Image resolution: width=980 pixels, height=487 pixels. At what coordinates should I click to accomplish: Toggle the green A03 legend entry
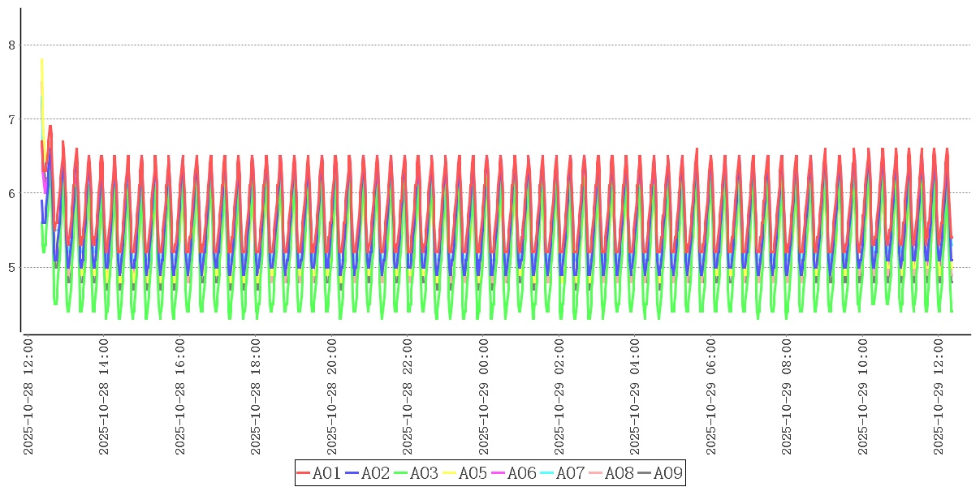coord(416,473)
